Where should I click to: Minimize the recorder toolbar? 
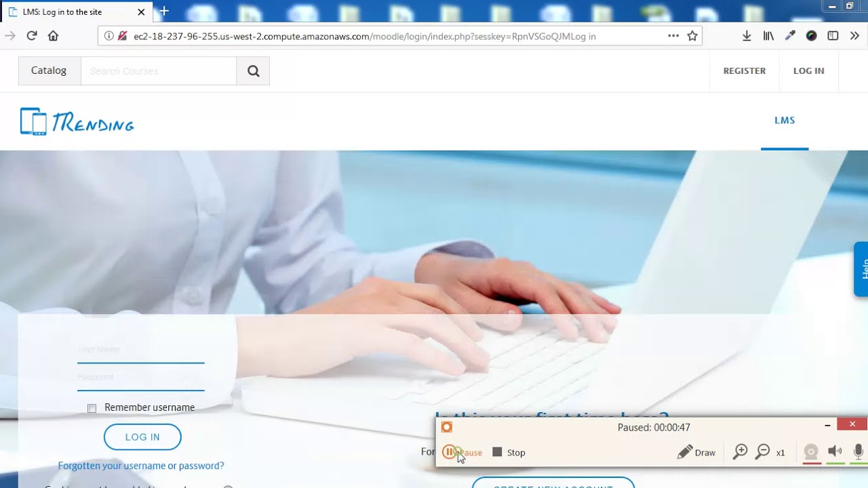click(x=827, y=425)
